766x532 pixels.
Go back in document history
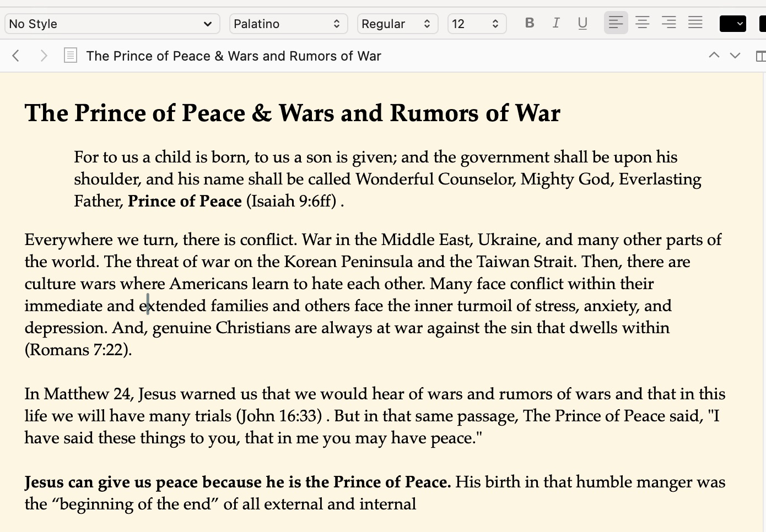(x=16, y=56)
